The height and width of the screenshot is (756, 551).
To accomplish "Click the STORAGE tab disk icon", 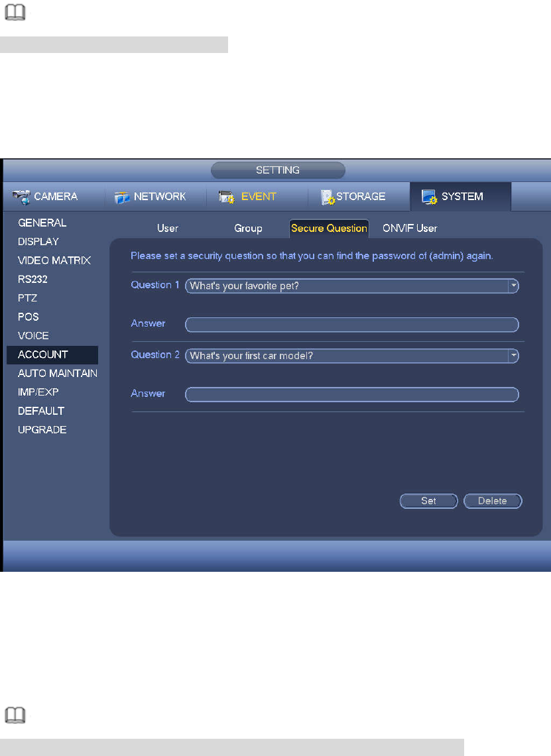I will [328, 197].
